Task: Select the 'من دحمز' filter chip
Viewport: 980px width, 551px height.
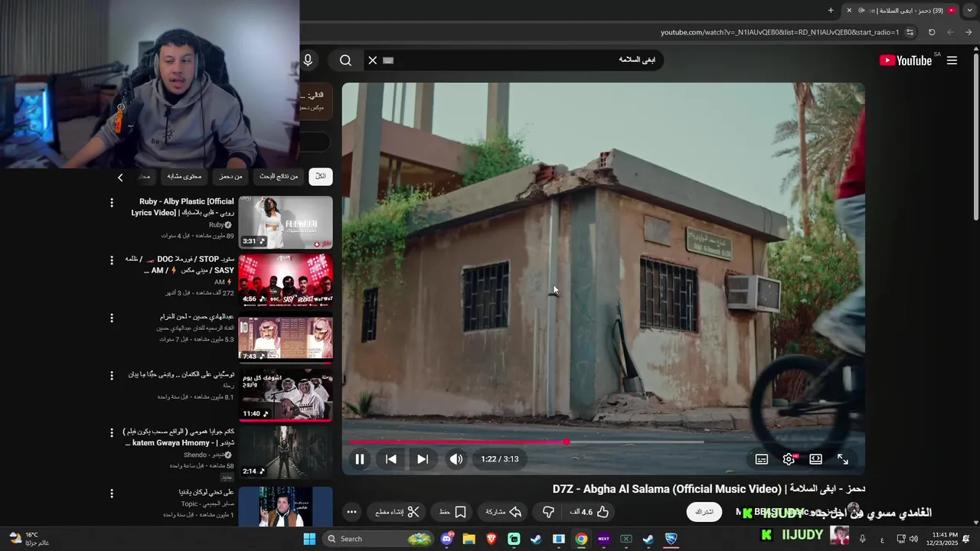Action: 230,176
